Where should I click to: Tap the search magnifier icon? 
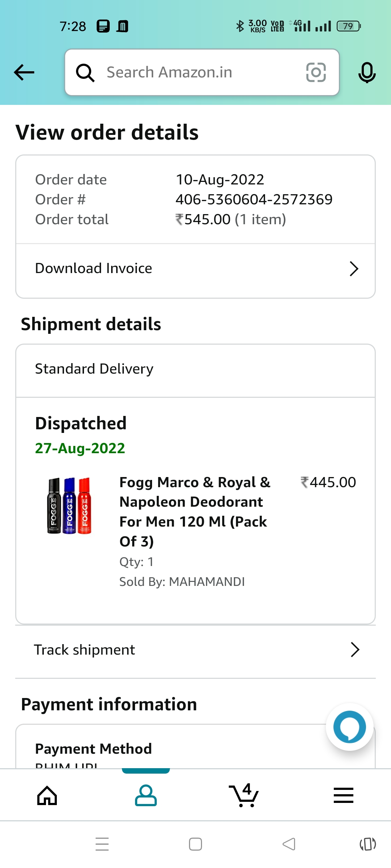tap(85, 73)
